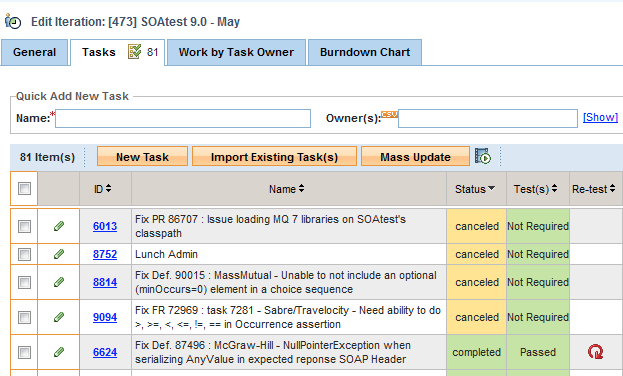Viewport: 623px width, 376px height.
Task: Sort by Status using the column arrow
Action: 491,188
